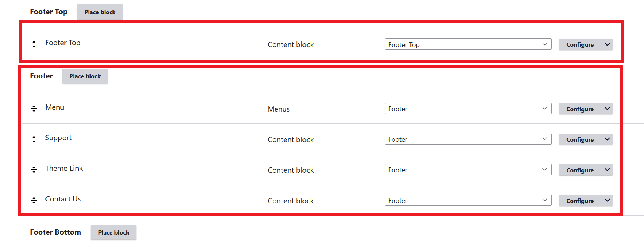Expand operations arrow beside Support Configure
Image resolution: width=644 pixels, height=251 pixels.
tap(607, 139)
